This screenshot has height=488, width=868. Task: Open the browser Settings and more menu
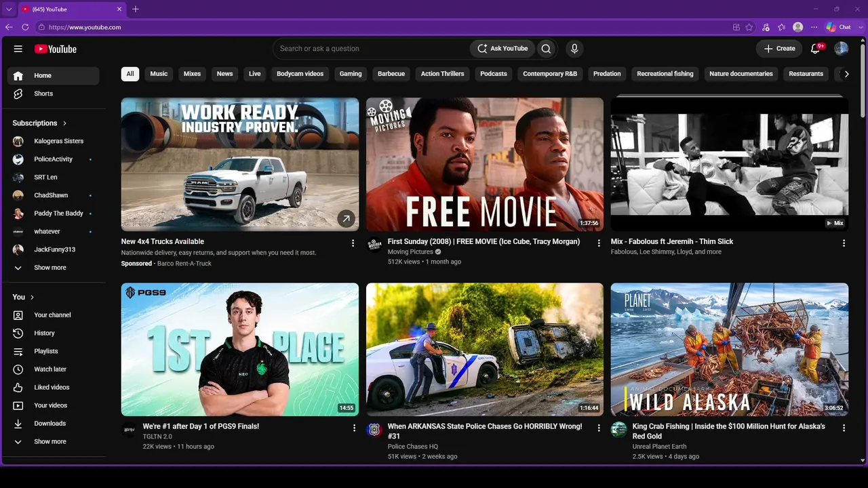click(x=814, y=27)
